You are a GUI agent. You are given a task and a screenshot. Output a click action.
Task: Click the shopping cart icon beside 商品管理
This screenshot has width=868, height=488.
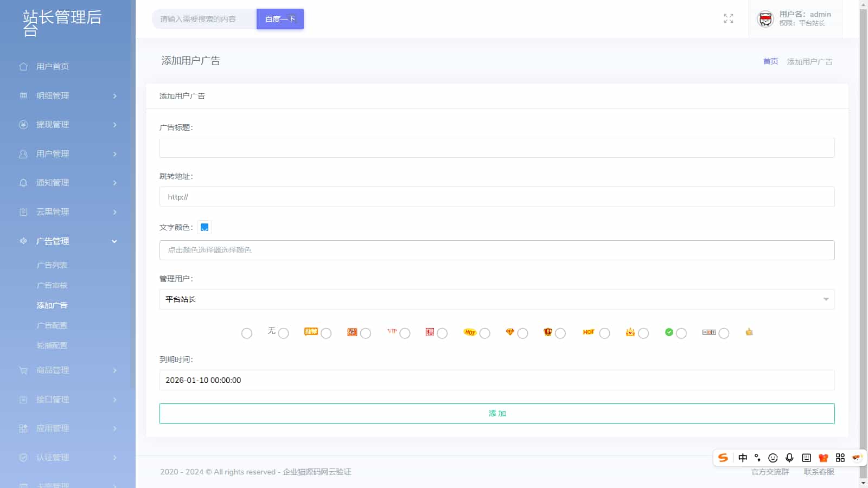[x=23, y=370]
